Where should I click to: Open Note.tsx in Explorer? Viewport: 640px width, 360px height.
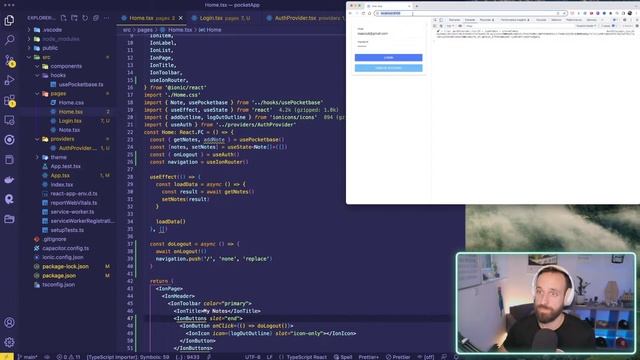click(69, 130)
